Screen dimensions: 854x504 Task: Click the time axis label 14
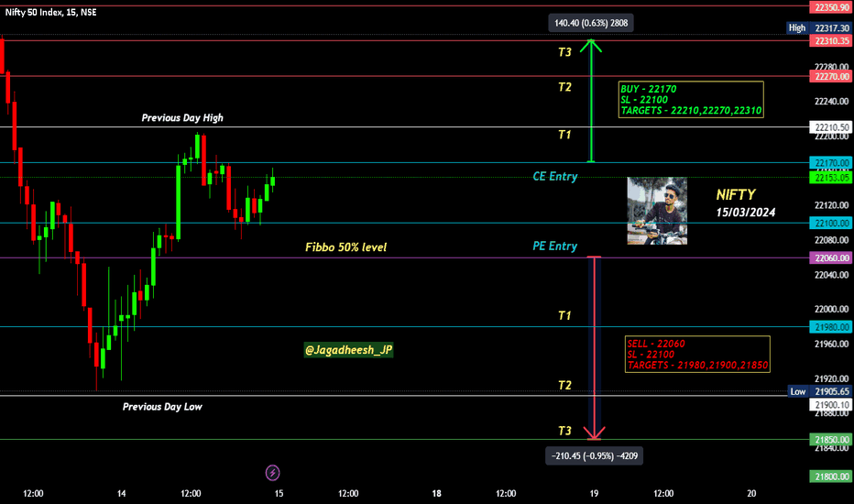coord(122,493)
